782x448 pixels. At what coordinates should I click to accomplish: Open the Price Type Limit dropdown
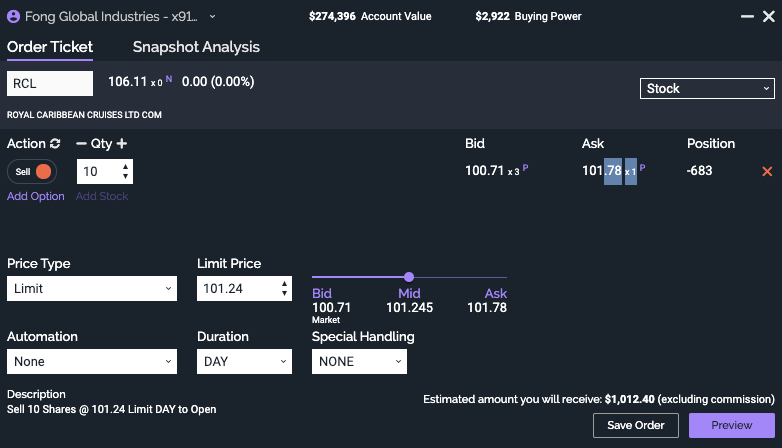(x=92, y=288)
